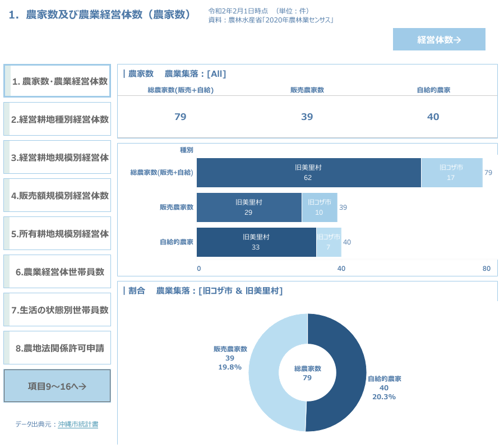Open the 2.経営耕地種別経営体数 tab
Image resolution: width=504 pixels, height=448 pixels.
coord(57,119)
